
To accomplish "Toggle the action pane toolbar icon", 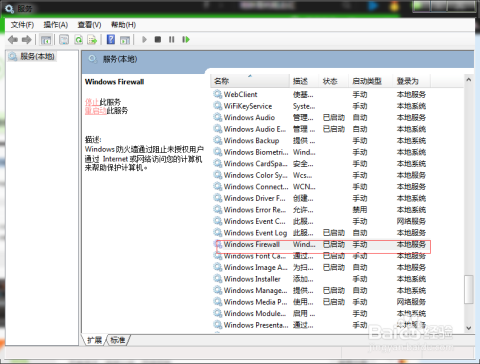I will [125, 40].
